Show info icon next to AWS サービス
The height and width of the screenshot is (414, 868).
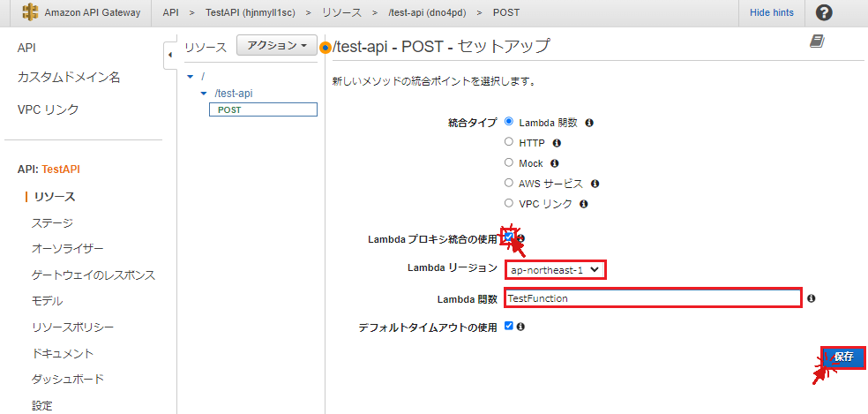click(595, 184)
